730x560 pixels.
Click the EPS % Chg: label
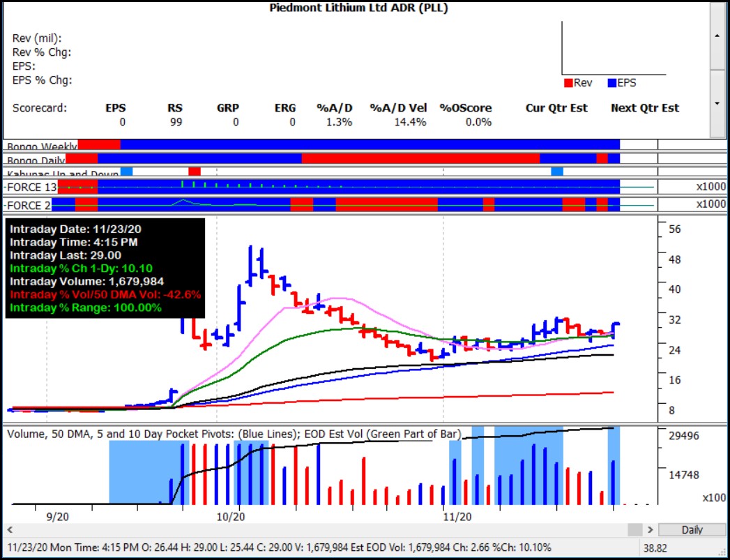tap(43, 80)
